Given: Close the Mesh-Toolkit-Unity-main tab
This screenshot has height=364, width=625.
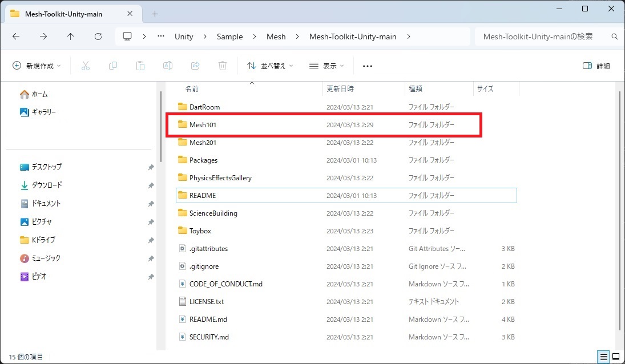Looking at the screenshot, I should click(130, 14).
